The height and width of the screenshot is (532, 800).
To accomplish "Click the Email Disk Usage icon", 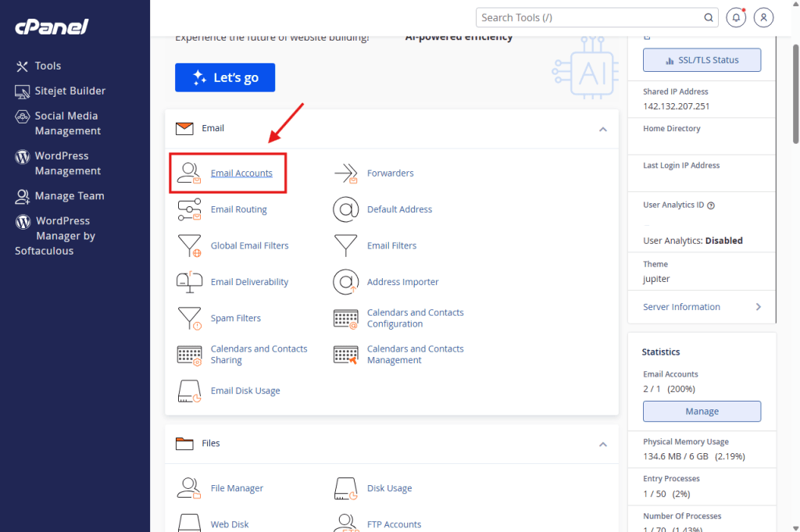I will click(189, 391).
